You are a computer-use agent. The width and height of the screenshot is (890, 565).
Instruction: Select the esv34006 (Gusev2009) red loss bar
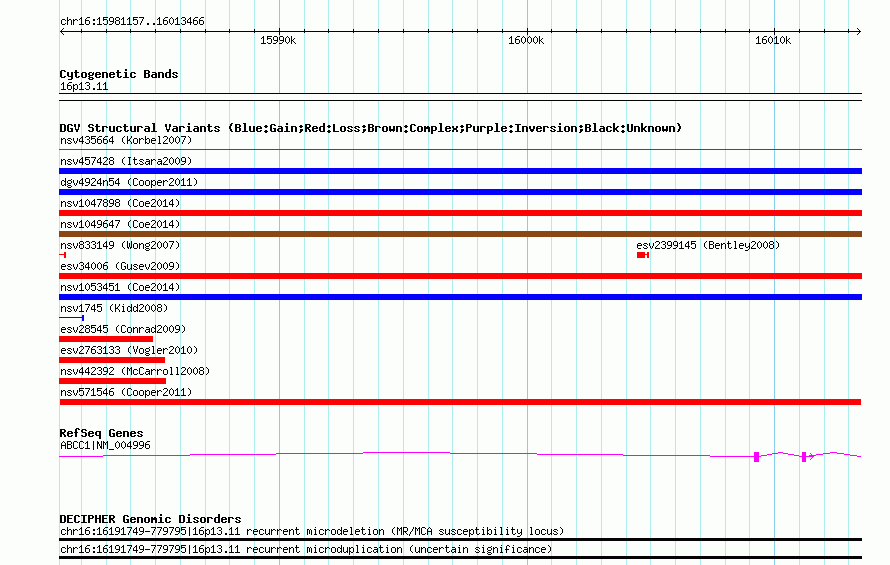[460, 276]
